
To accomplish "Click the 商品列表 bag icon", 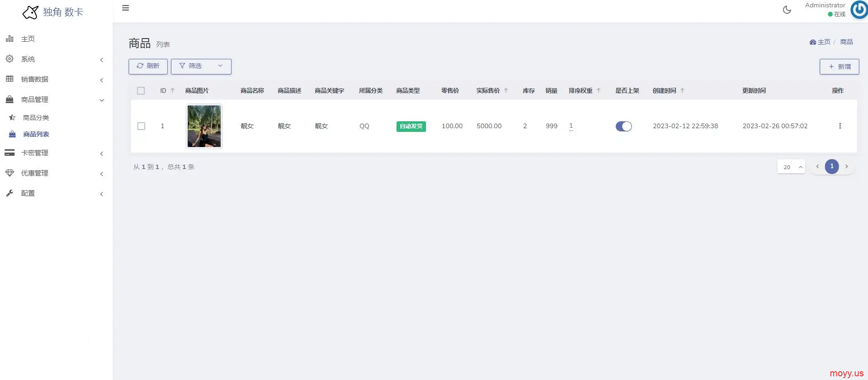I will click(12, 134).
